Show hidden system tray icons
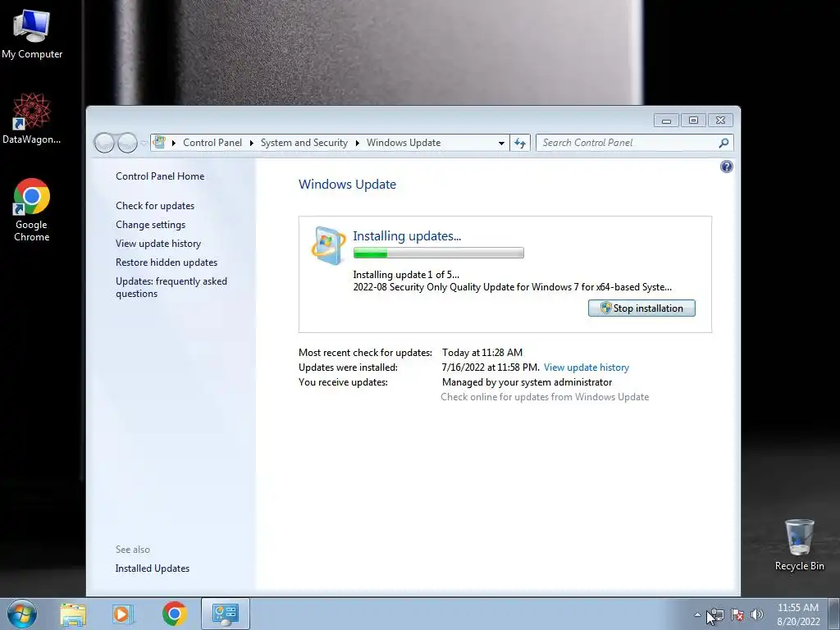 pyautogui.click(x=697, y=614)
